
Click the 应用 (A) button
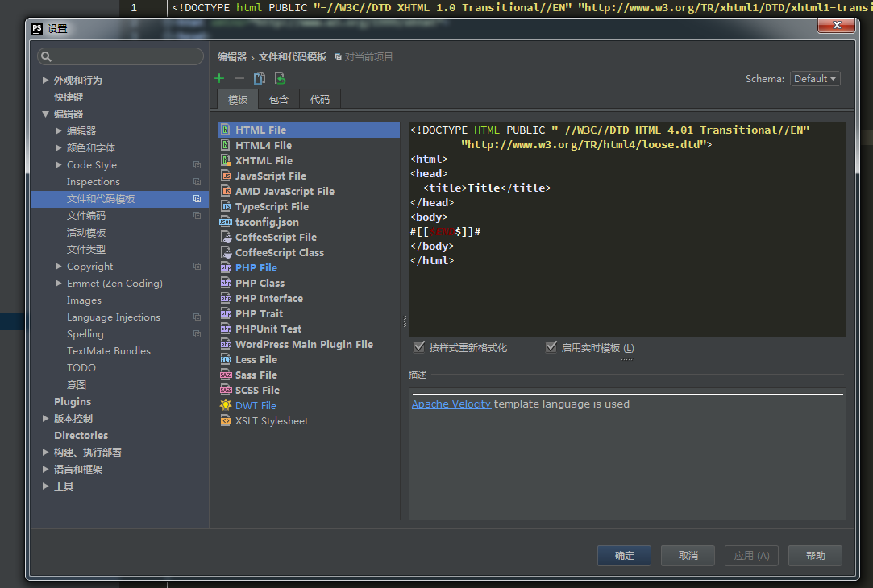click(x=751, y=555)
